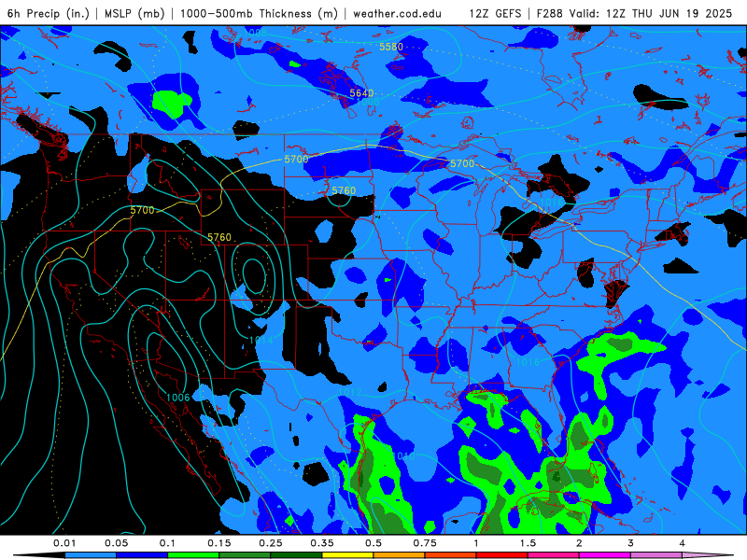Click the dark orange 0.75–1 legend swatch

point(451,555)
